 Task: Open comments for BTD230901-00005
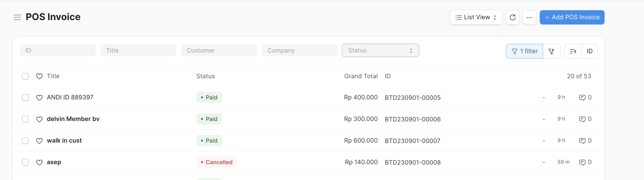point(585,97)
